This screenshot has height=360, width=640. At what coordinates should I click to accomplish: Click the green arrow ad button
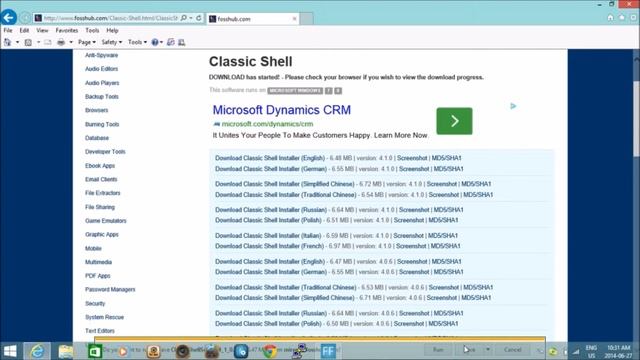point(454,121)
